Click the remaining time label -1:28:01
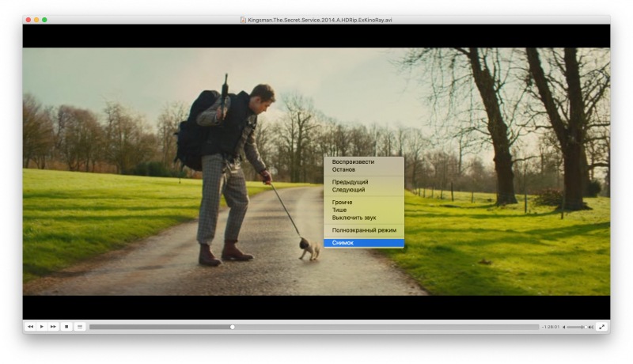Viewport: 633px width, 364px height. click(x=550, y=327)
